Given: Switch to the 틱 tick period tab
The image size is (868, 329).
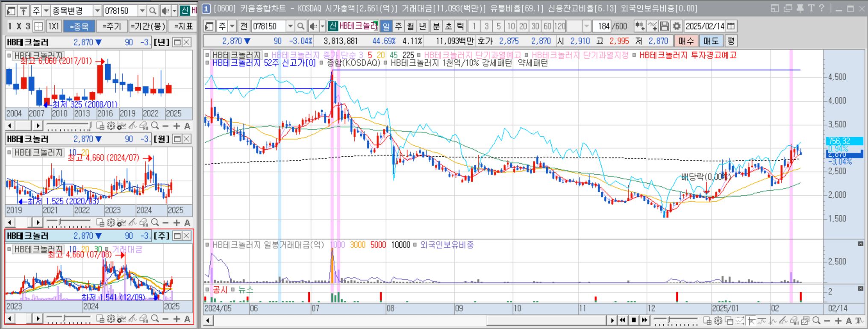Looking at the screenshot, I should pyautogui.click(x=461, y=26).
